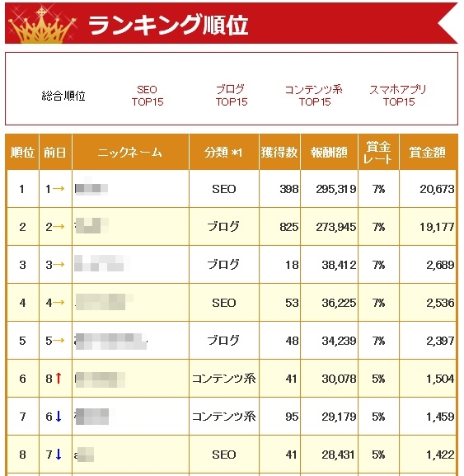Select the 総合順位 tab

(63, 96)
